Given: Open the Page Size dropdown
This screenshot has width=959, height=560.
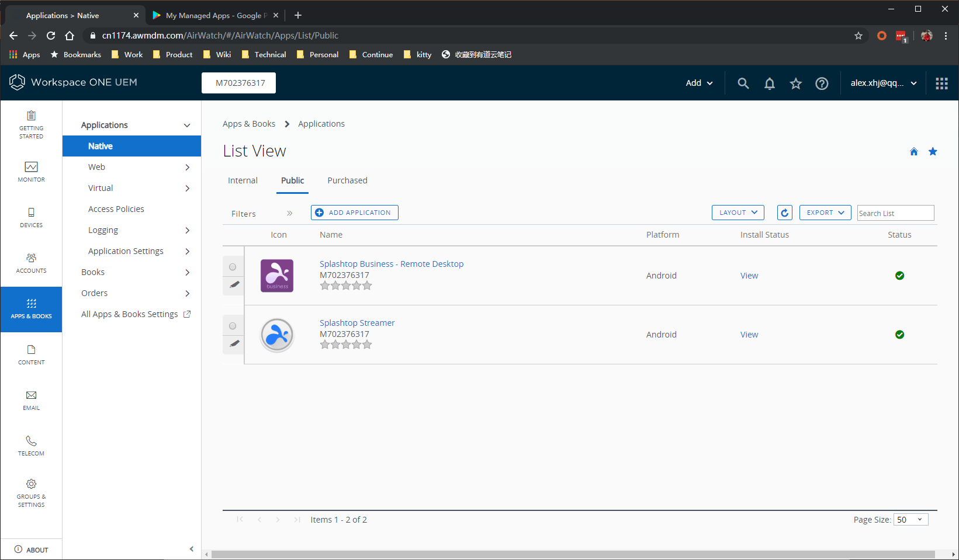Looking at the screenshot, I should coord(910,519).
